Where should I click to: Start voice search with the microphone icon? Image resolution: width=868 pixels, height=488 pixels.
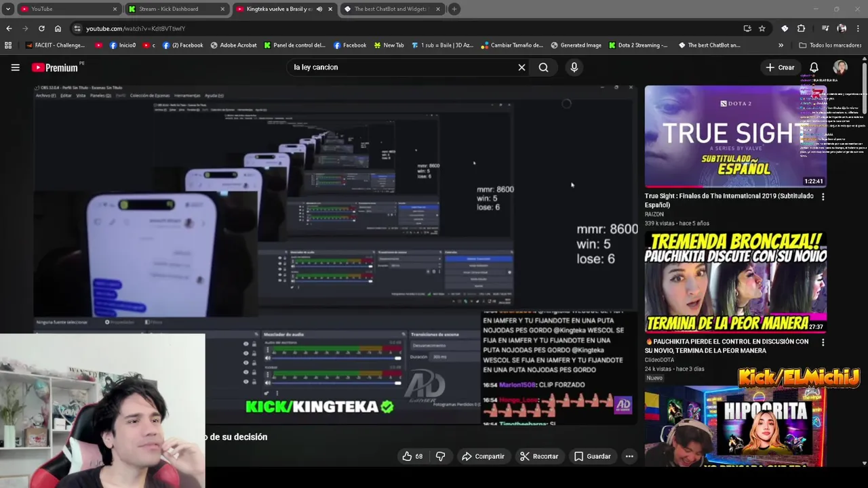click(574, 67)
